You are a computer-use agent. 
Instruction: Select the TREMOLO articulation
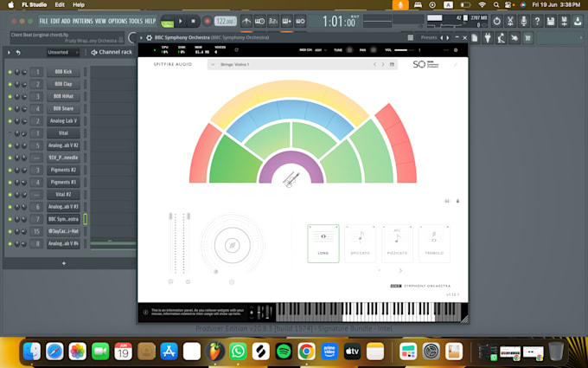pyautogui.click(x=434, y=243)
